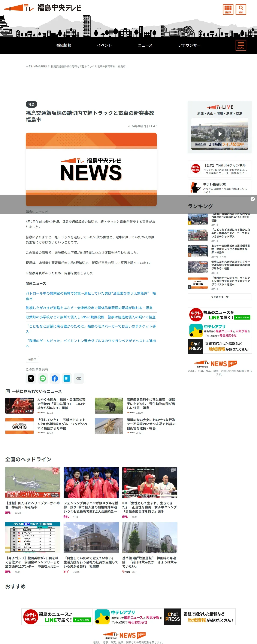Share article on X (Twitter)
This screenshot has width=257, height=644.
click(x=31, y=378)
